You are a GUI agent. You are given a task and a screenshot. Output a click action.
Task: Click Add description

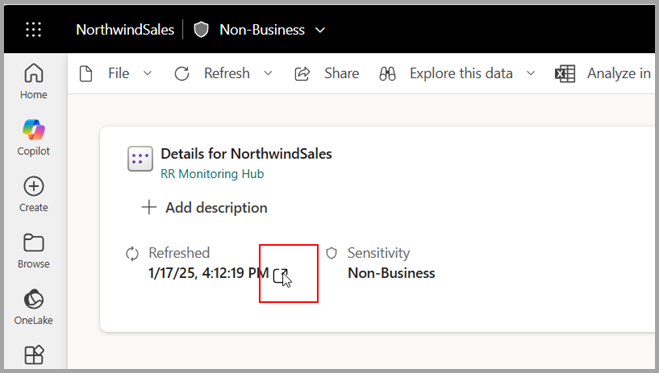point(204,208)
